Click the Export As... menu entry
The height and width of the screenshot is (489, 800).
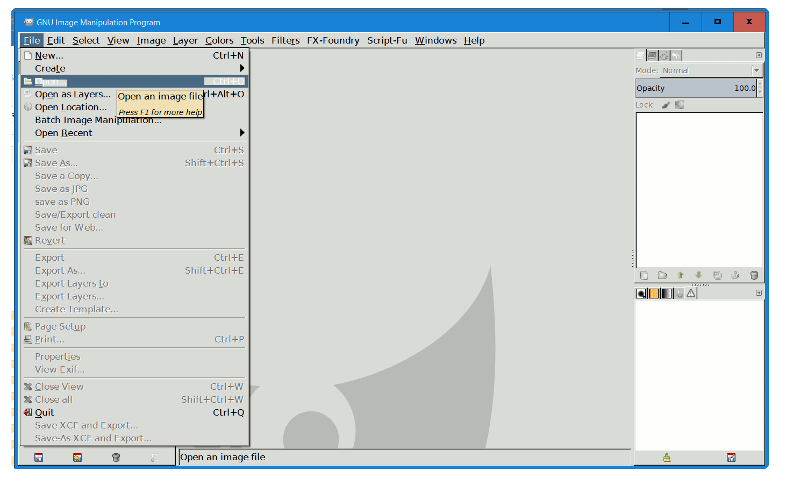coord(135,271)
